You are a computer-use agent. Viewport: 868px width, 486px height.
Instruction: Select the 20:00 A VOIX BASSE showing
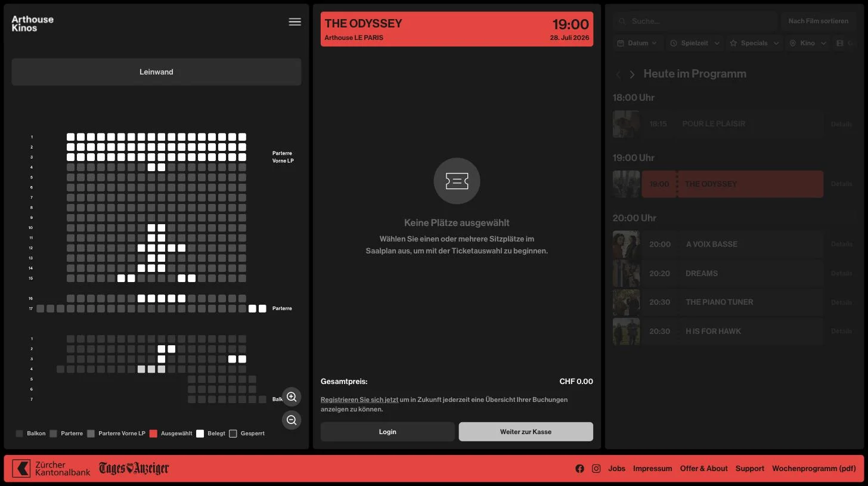point(733,244)
